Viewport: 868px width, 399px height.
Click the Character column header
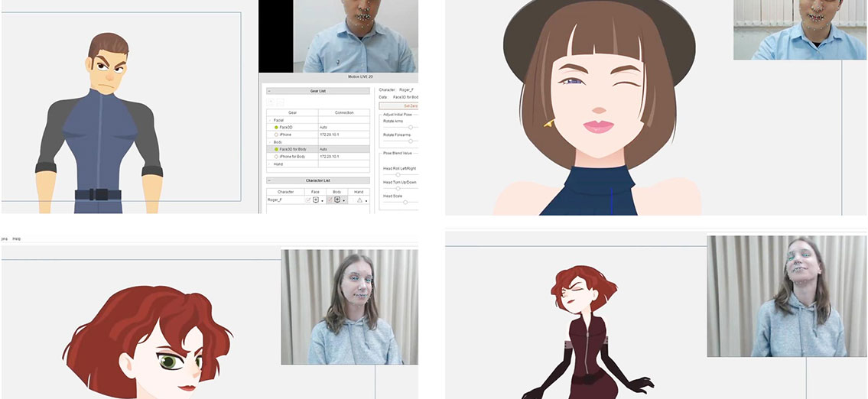click(286, 192)
